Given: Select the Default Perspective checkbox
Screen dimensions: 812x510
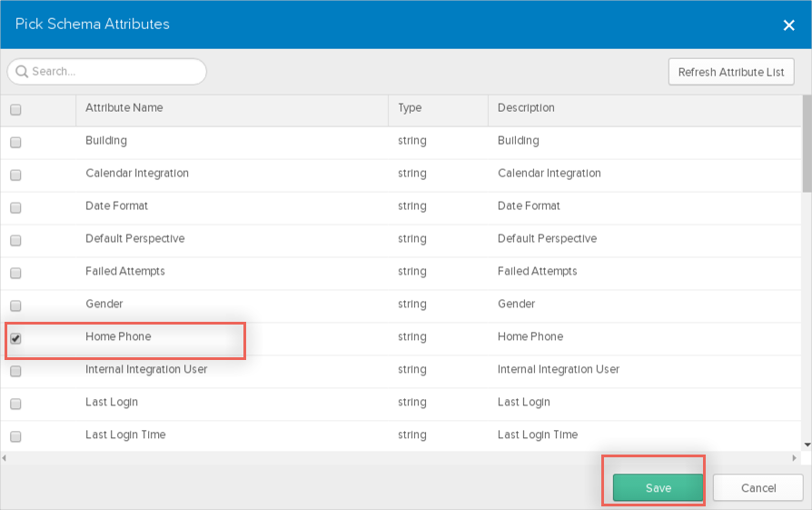Looking at the screenshot, I should pos(15,241).
